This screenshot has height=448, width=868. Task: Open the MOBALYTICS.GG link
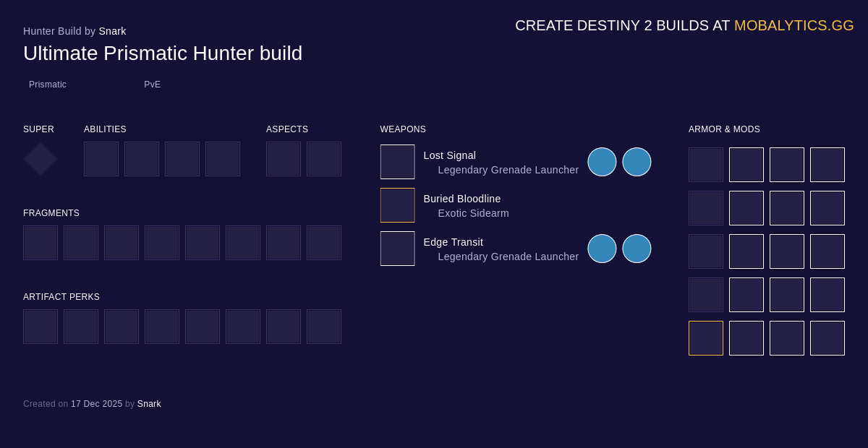tap(793, 25)
